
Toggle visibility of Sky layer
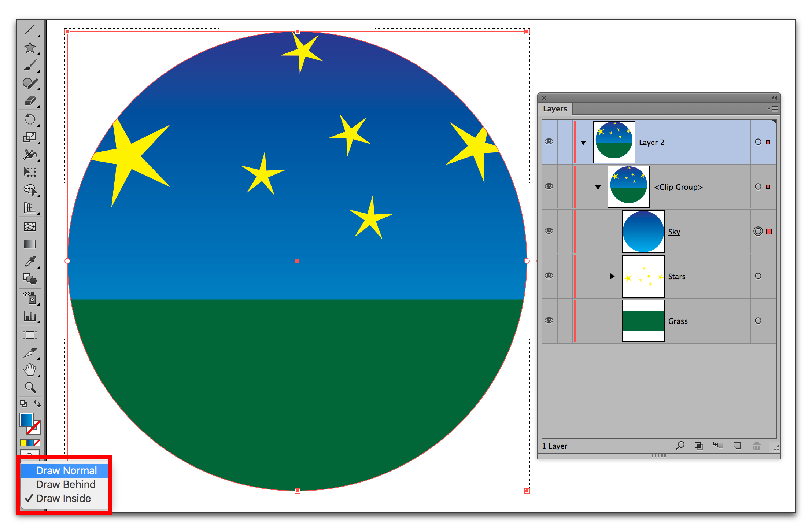point(549,231)
